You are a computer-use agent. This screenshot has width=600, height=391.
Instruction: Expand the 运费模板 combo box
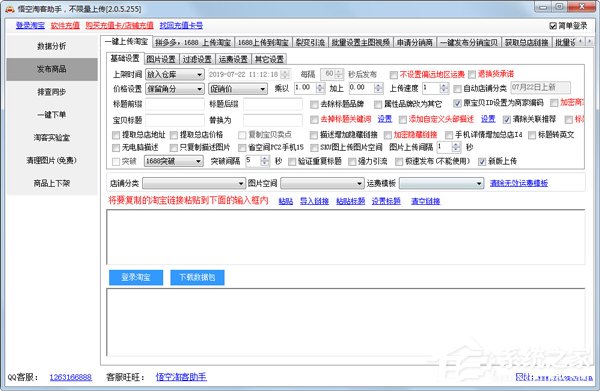tap(441, 184)
